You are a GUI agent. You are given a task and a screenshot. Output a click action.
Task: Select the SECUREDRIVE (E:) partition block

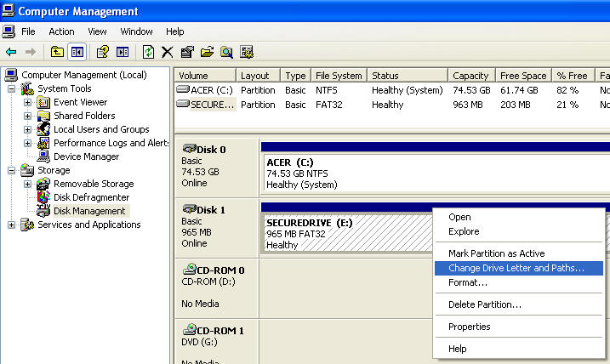click(348, 233)
